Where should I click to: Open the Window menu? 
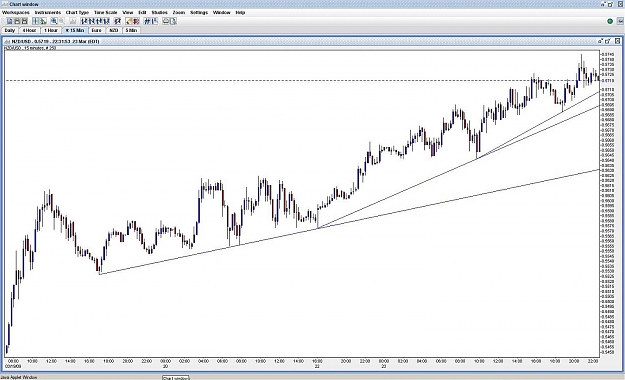222,12
